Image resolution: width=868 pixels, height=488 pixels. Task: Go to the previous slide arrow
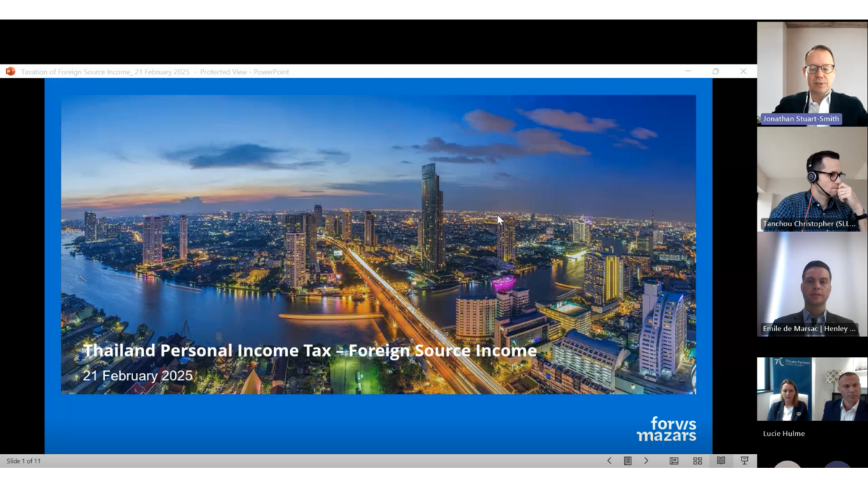(609, 461)
